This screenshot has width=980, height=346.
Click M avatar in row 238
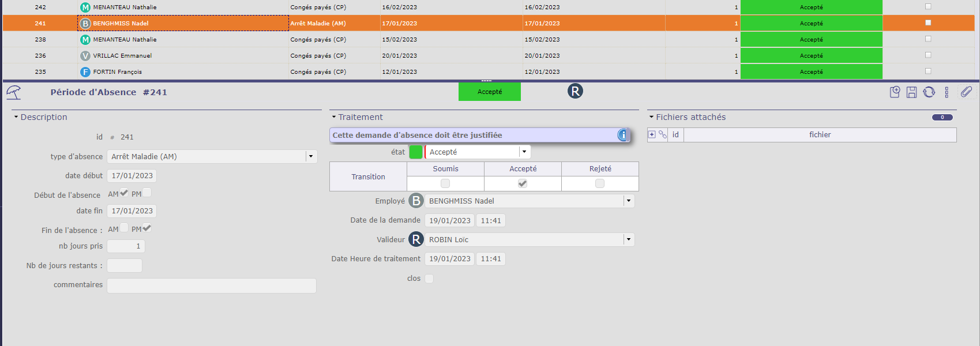85,40
